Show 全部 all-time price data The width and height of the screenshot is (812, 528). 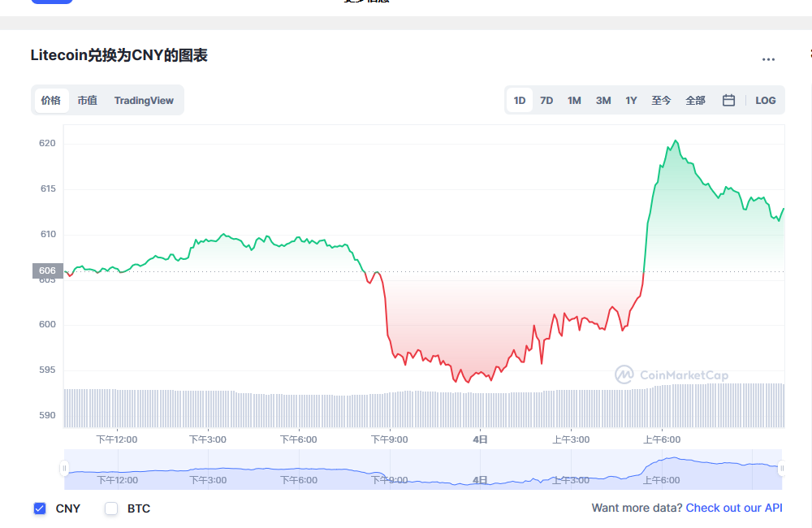695,101
